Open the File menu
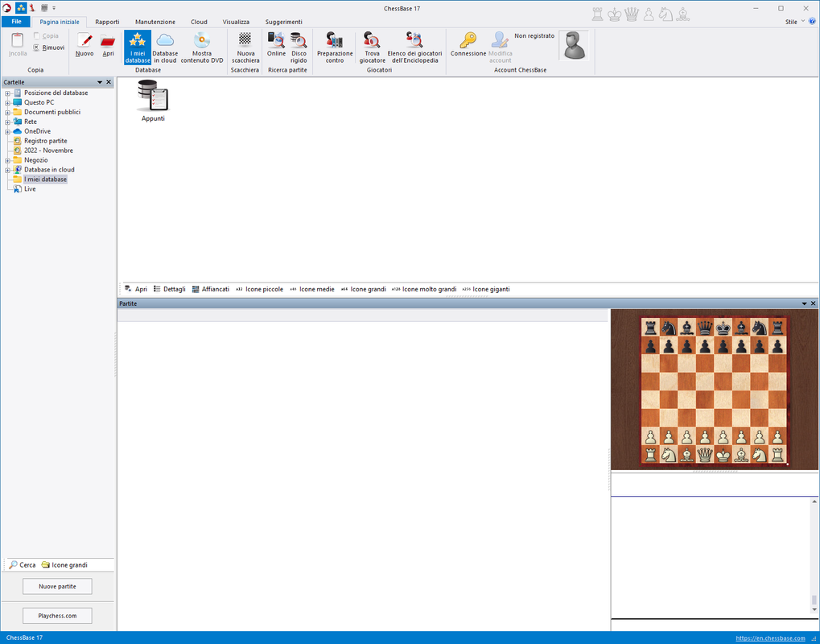 (x=16, y=22)
